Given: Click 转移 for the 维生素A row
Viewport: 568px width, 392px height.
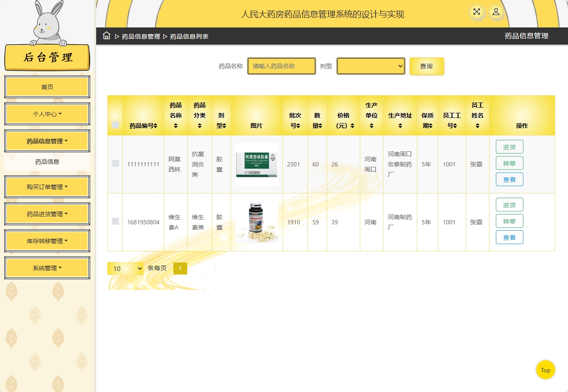Looking at the screenshot, I should [510, 221].
